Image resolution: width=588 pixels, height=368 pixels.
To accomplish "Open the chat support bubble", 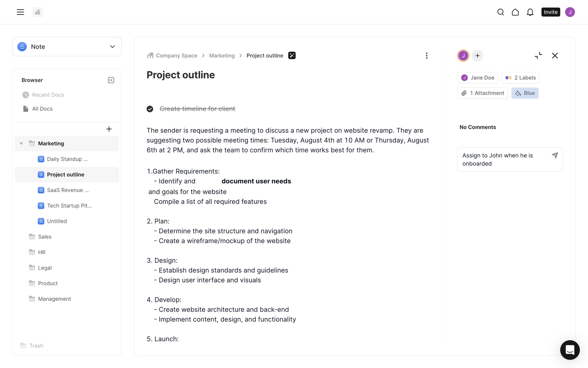I will pos(570,350).
